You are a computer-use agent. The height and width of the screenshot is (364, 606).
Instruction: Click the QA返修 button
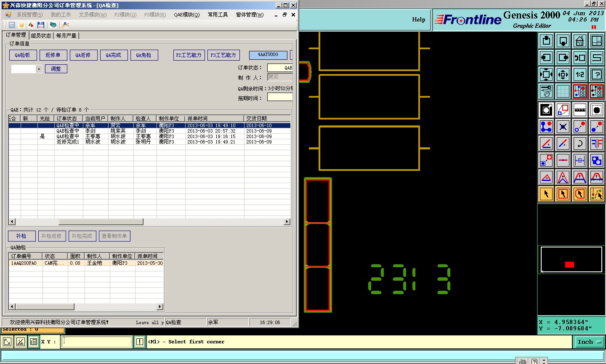point(83,55)
